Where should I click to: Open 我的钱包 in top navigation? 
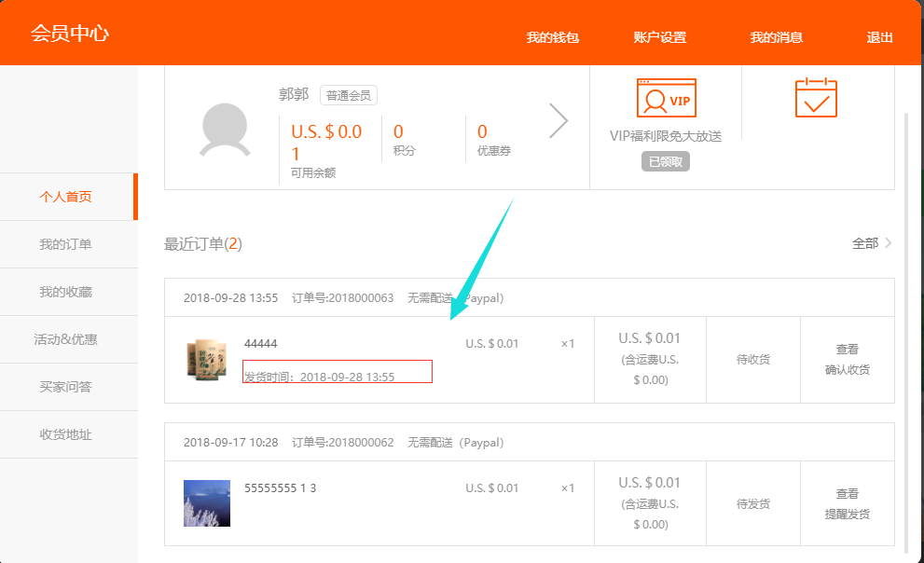pos(553,37)
